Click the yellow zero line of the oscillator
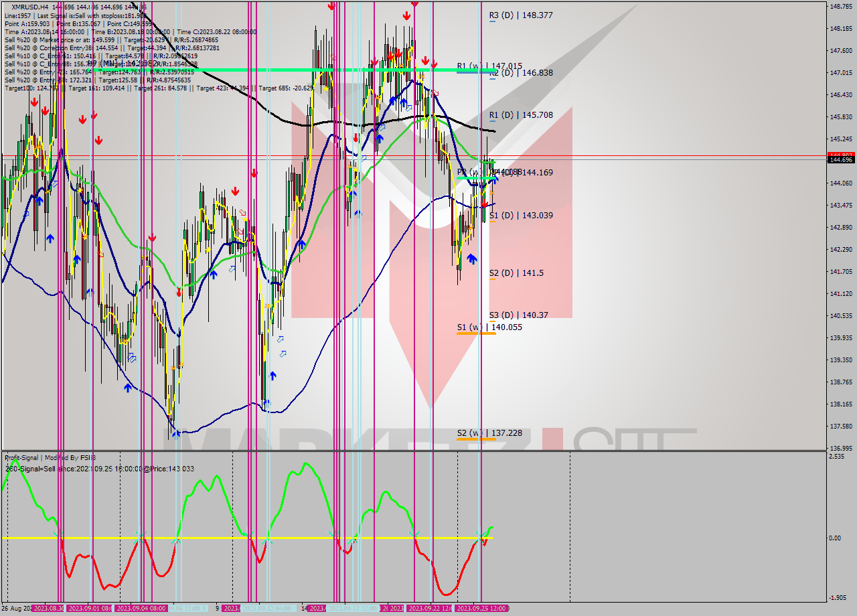The height and width of the screenshot is (616, 857). click(268, 536)
